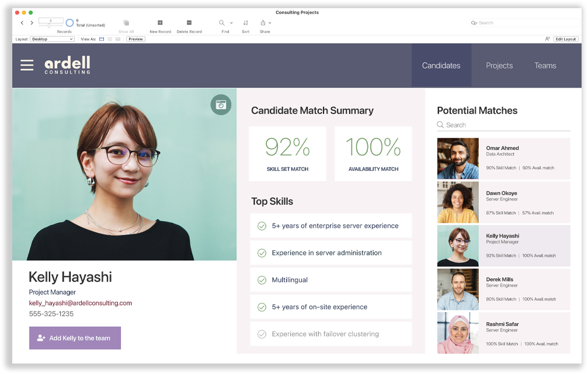
Task: Toggle the Experience with failover clustering checkmark
Action: click(261, 334)
